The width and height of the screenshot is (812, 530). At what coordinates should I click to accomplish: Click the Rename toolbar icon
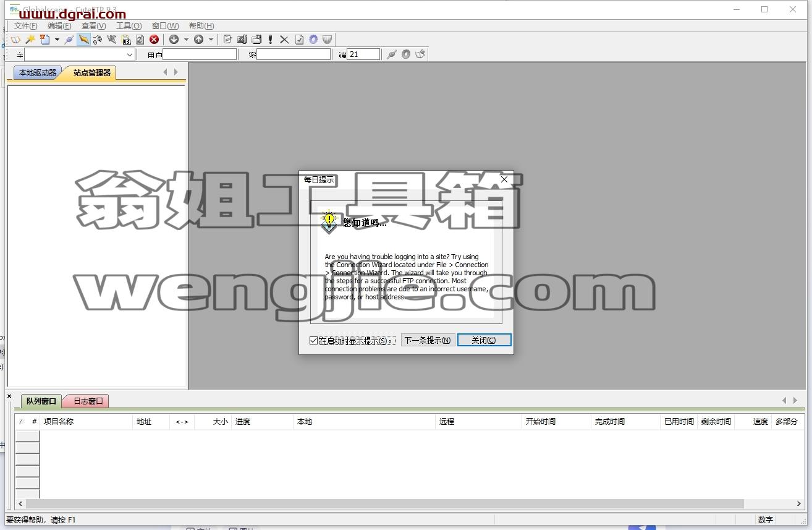pyautogui.click(x=242, y=40)
